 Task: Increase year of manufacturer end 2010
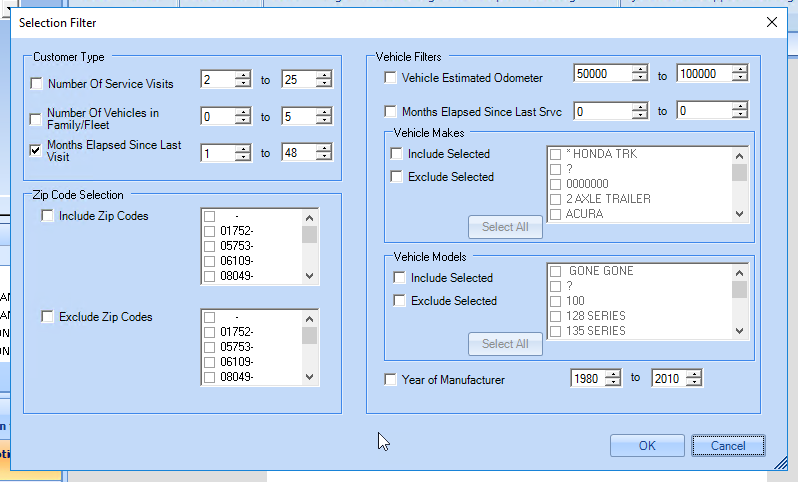[694, 374]
